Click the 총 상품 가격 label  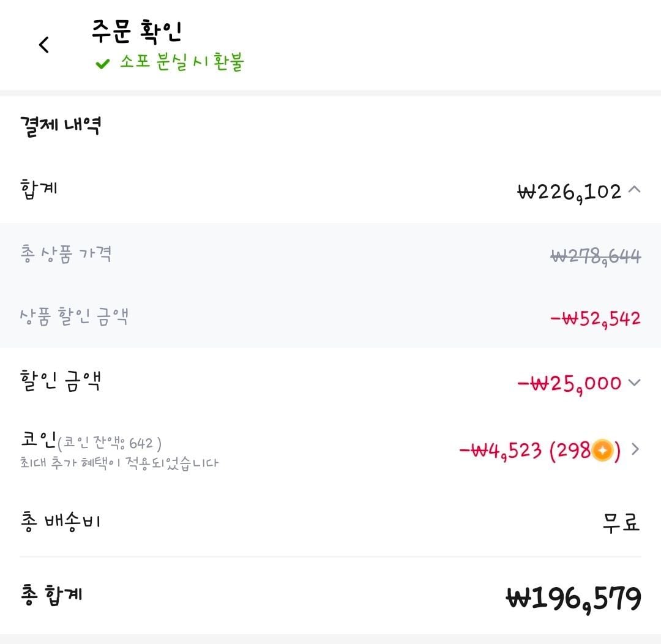[x=65, y=254]
